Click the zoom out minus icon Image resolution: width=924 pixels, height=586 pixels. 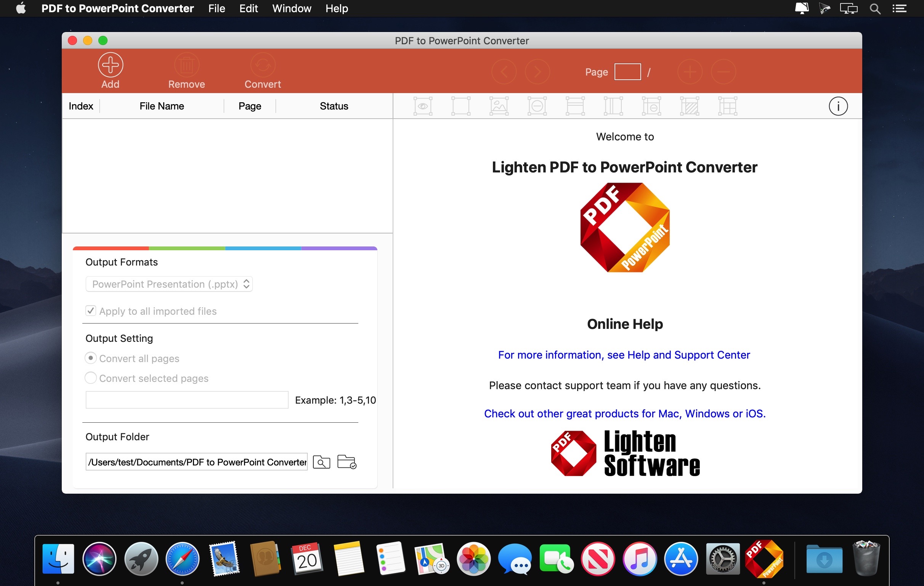coord(723,72)
